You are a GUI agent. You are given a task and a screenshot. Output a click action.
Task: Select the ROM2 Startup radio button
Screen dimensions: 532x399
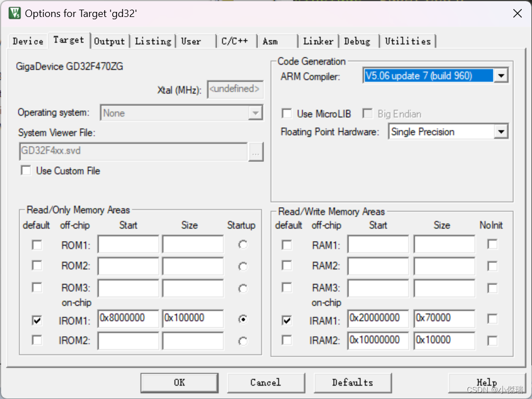pyautogui.click(x=242, y=267)
